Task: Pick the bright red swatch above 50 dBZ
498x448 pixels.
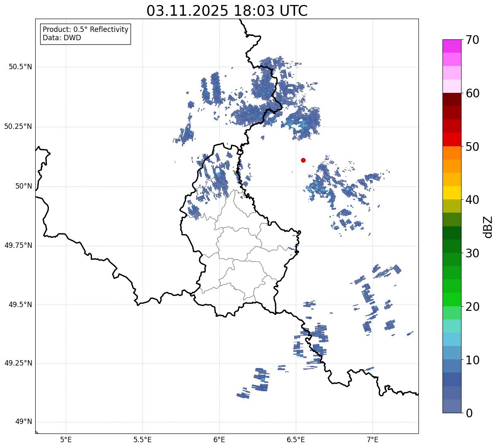Action: tap(452, 139)
